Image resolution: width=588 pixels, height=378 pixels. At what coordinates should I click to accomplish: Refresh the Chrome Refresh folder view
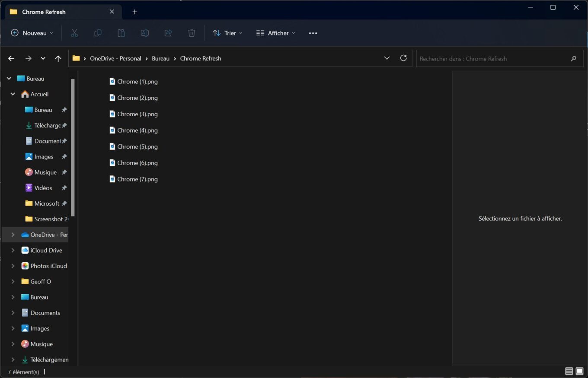tap(403, 58)
